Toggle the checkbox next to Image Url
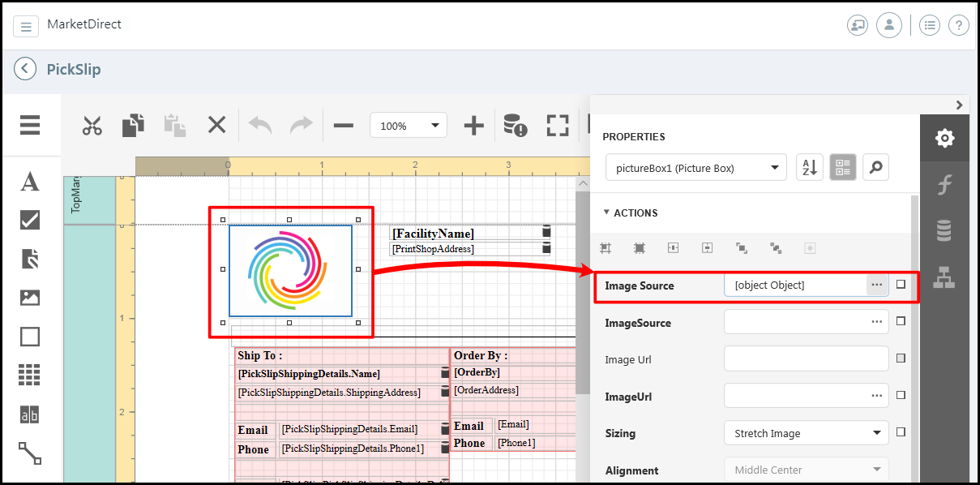The width and height of the screenshot is (980, 485). coord(901,358)
